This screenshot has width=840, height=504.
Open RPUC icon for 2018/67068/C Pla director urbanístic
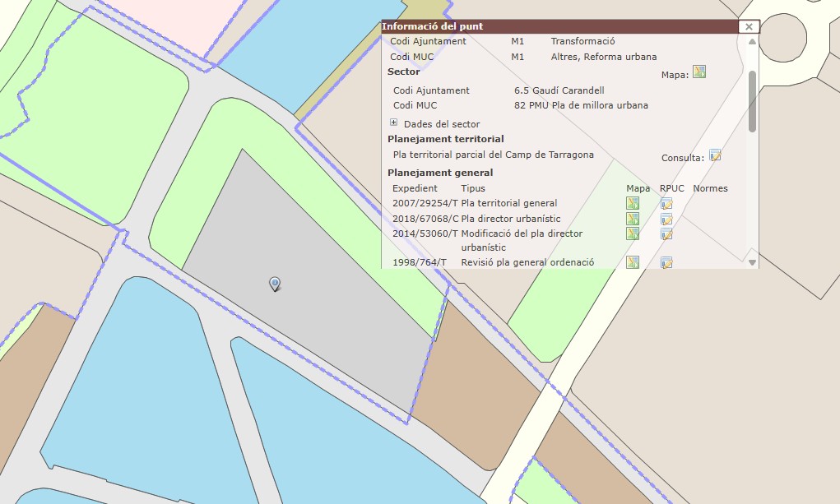pyautogui.click(x=666, y=219)
